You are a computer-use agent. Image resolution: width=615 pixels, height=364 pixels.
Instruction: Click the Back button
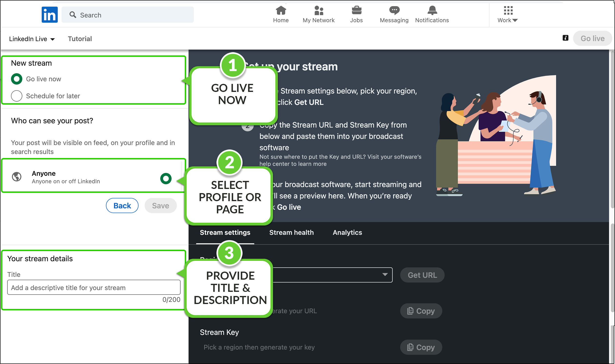point(122,206)
